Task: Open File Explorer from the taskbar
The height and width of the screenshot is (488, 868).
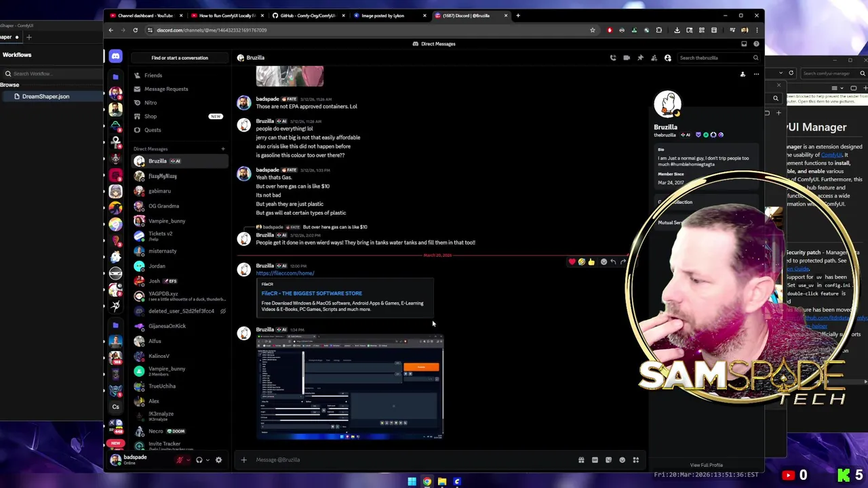Action: click(442, 482)
